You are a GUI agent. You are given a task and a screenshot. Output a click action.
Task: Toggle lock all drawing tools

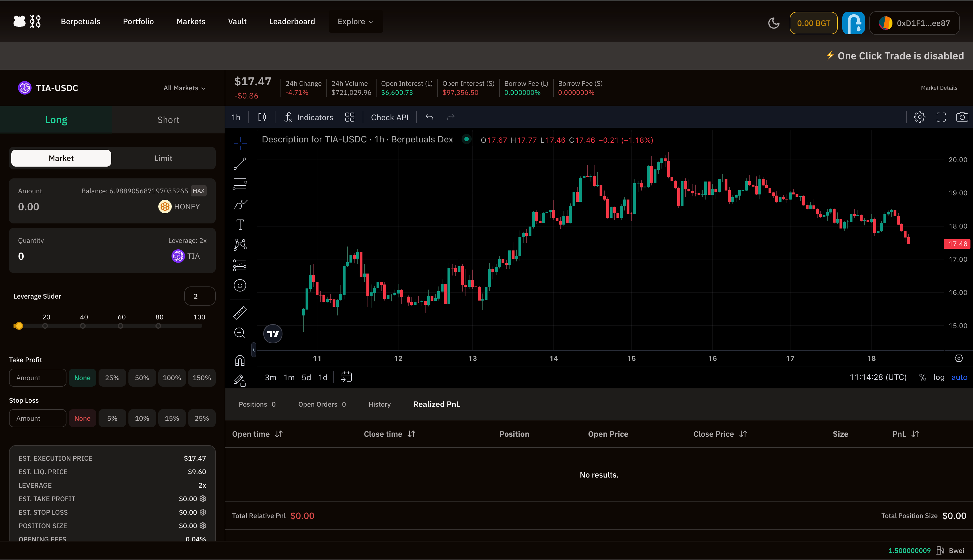coord(240,380)
